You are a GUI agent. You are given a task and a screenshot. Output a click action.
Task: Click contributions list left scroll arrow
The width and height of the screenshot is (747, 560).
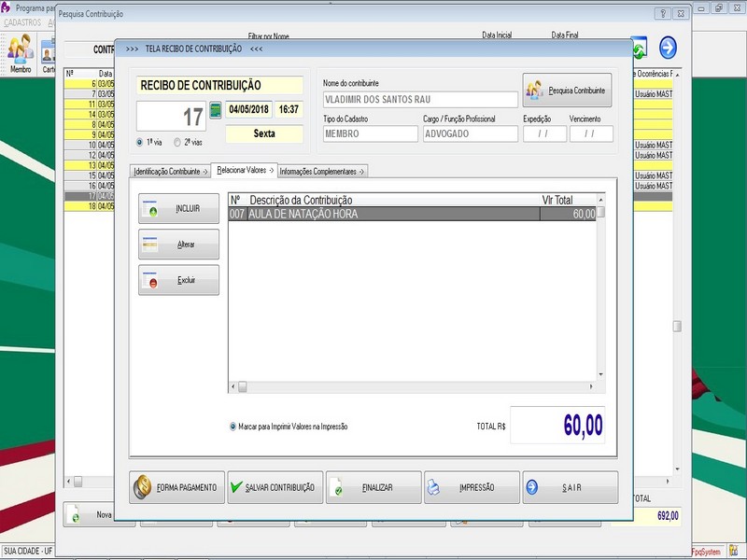[233, 386]
